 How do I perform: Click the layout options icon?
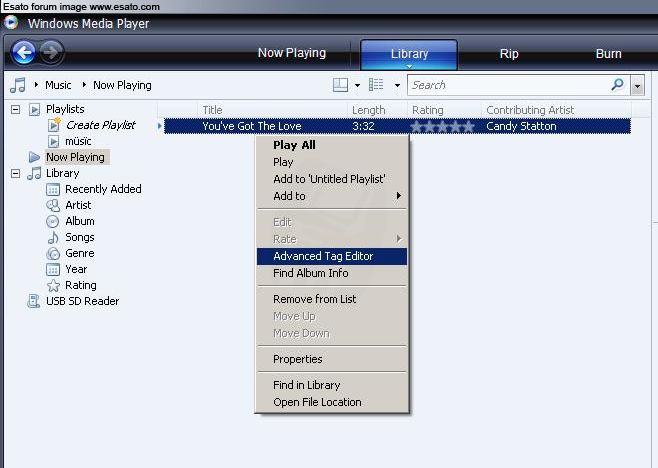coord(340,85)
